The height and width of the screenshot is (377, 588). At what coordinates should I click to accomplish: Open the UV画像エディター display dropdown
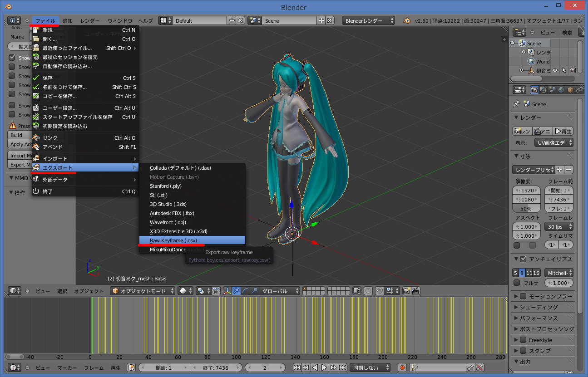(554, 142)
